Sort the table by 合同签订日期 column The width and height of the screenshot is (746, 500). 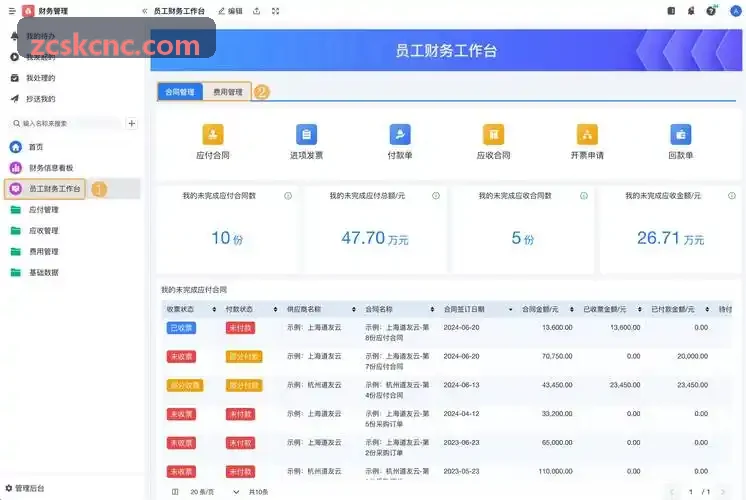[x=510, y=309]
